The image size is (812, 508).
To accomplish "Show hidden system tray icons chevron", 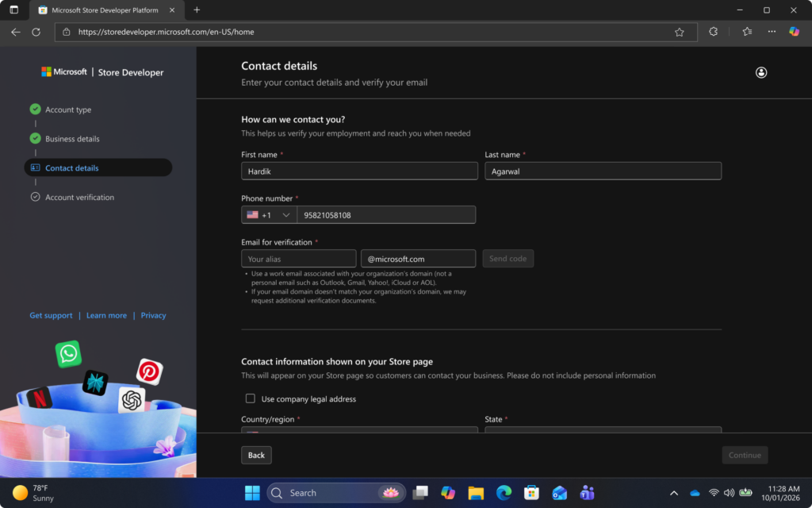I will (674, 493).
